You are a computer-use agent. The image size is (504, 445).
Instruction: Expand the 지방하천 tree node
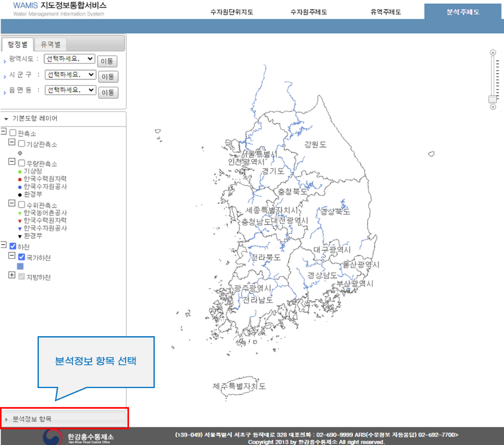pyautogui.click(x=12, y=276)
